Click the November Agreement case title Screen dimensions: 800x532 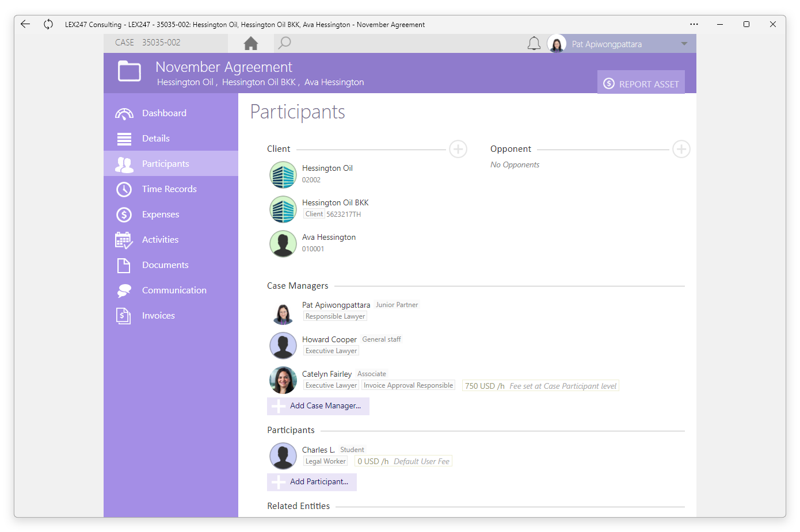(224, 67)
